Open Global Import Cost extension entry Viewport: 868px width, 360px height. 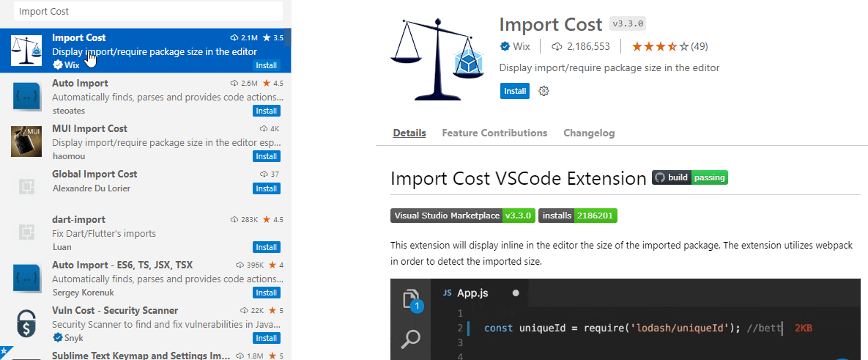tap(146, 187)
